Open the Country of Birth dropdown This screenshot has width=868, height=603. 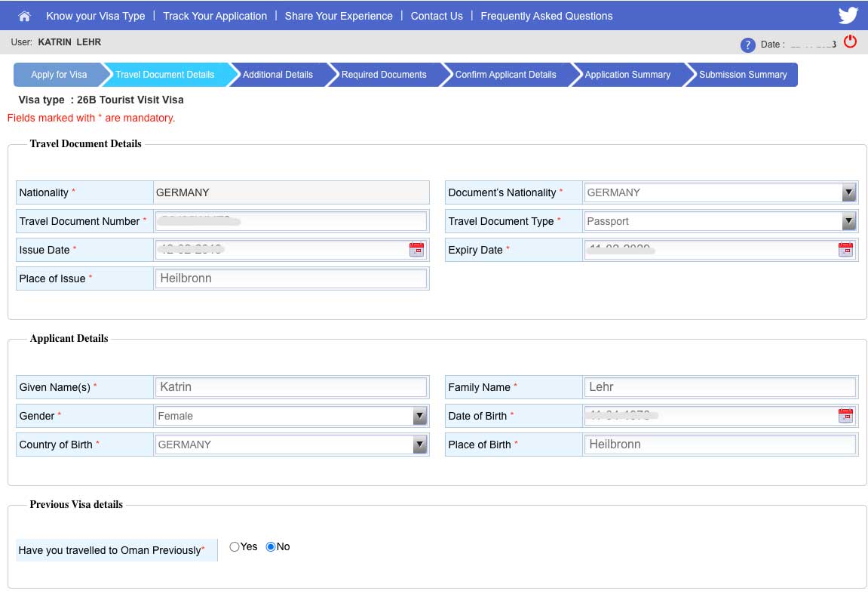(x=420, y=445)
